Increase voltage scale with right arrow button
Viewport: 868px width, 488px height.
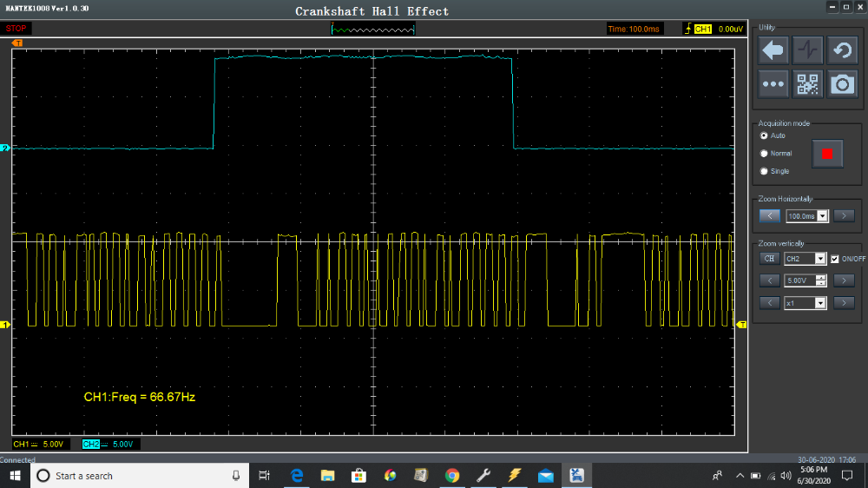tap(844, 280)
